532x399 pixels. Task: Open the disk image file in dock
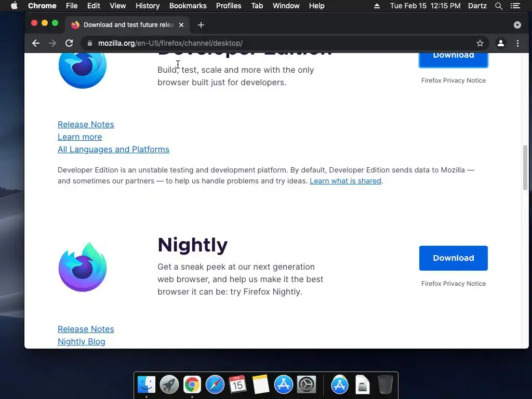pos(362,384)
